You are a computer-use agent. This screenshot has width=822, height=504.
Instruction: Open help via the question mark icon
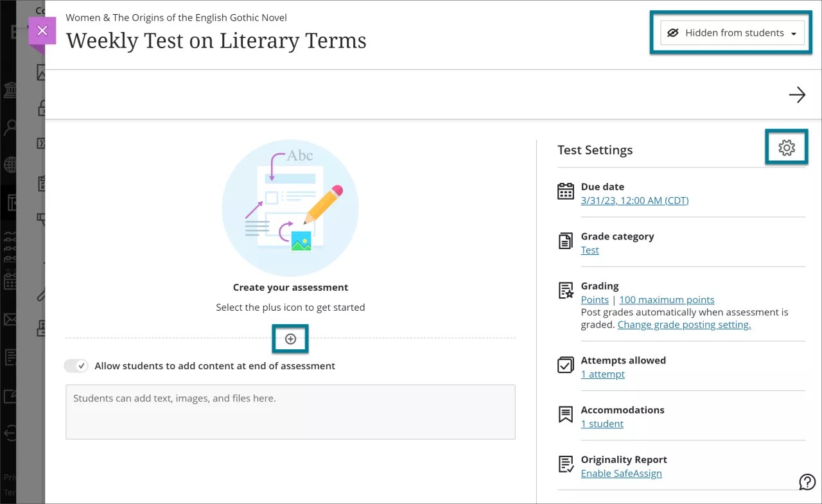(x=807, y=482)
